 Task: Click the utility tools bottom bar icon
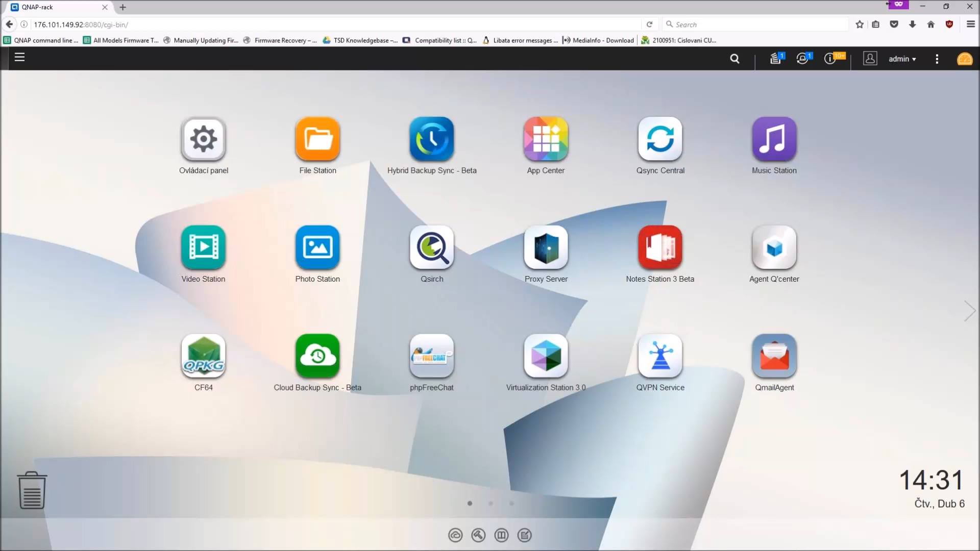[478, 535]
